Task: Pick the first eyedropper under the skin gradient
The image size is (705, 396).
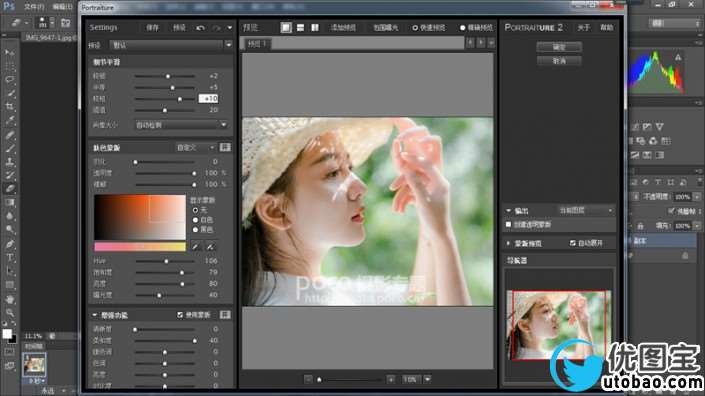Action: [x=196, y=246]
